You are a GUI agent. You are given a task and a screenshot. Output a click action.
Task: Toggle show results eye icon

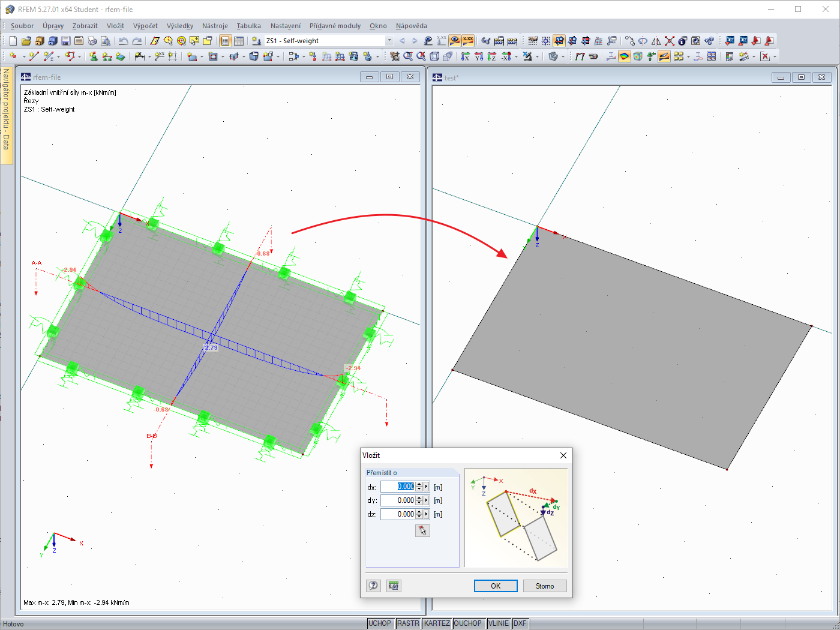click(455, 41)
